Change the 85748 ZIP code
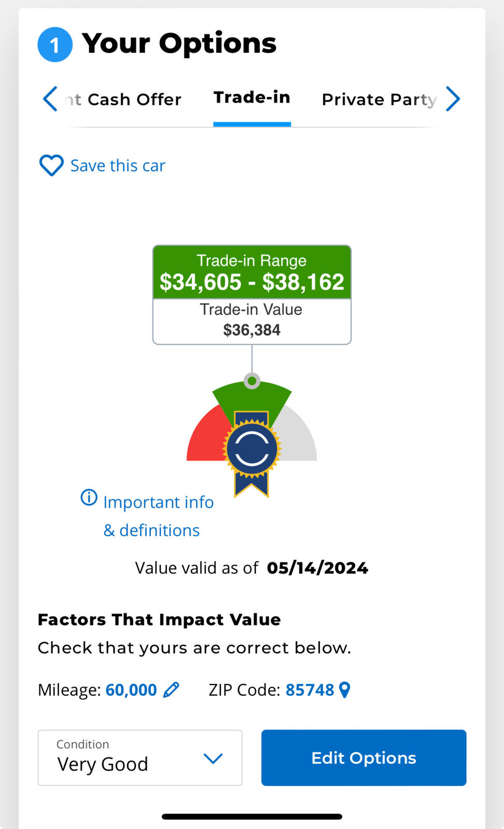 [x=310, y=690]
